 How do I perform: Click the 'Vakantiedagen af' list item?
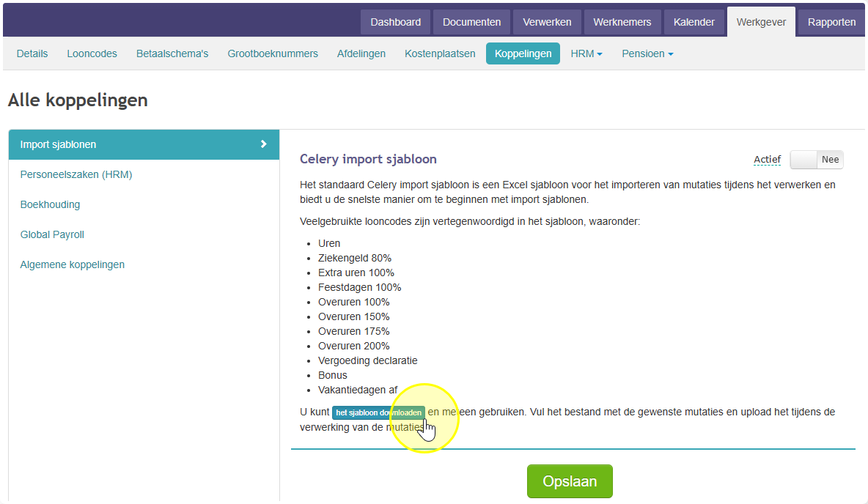pyautogui.click(x=358, y=390)
